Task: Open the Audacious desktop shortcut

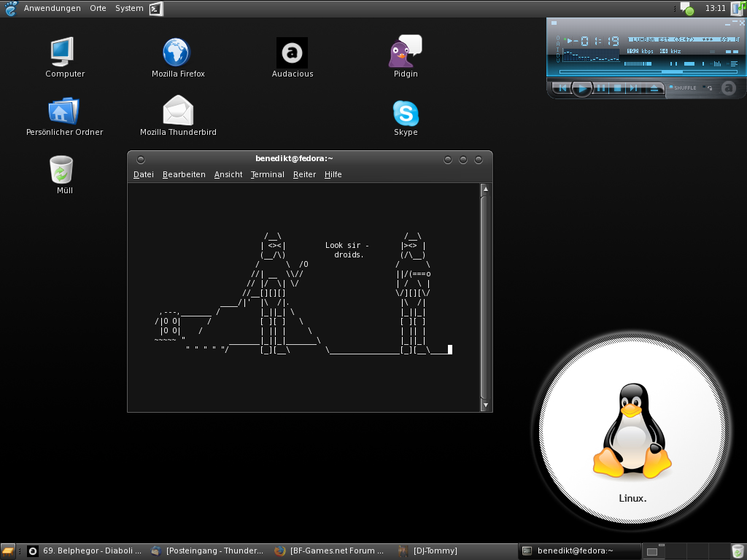Action: [292, 57]
